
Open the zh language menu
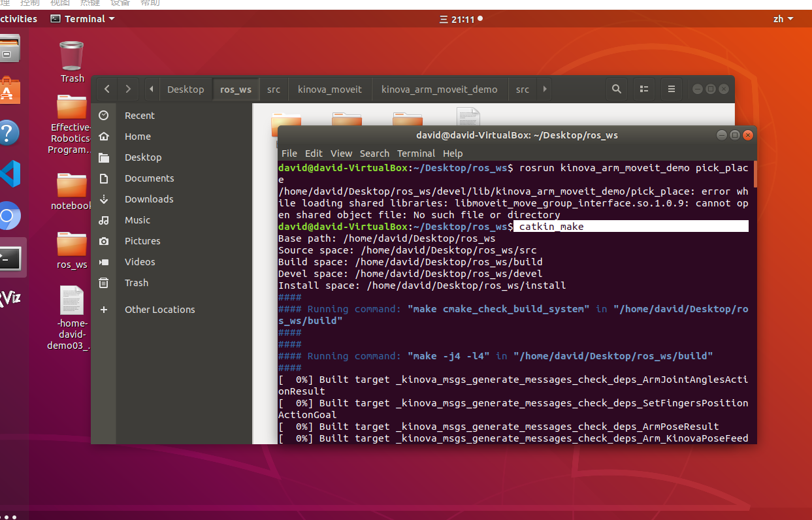pyautogui.click(x=781, y=18)
